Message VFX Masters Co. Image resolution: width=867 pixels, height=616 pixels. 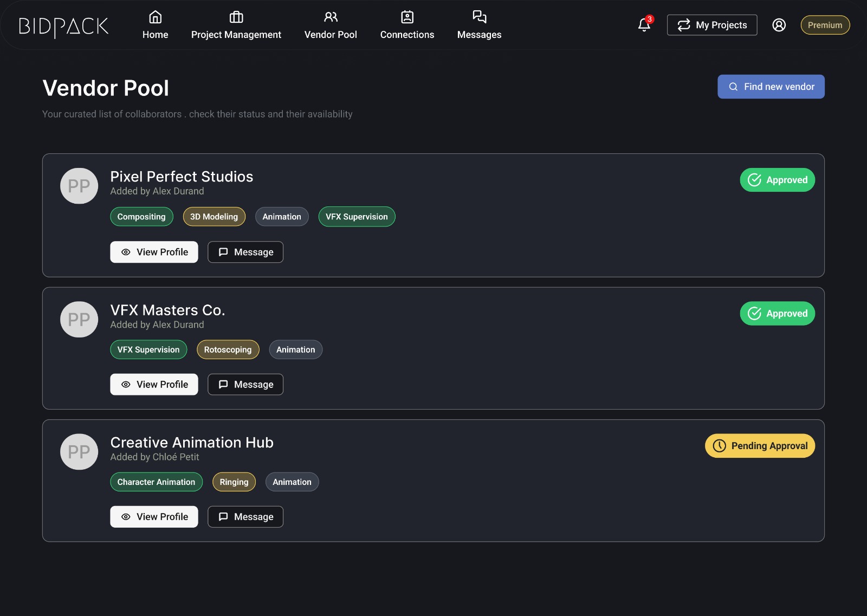coord(245,385)
